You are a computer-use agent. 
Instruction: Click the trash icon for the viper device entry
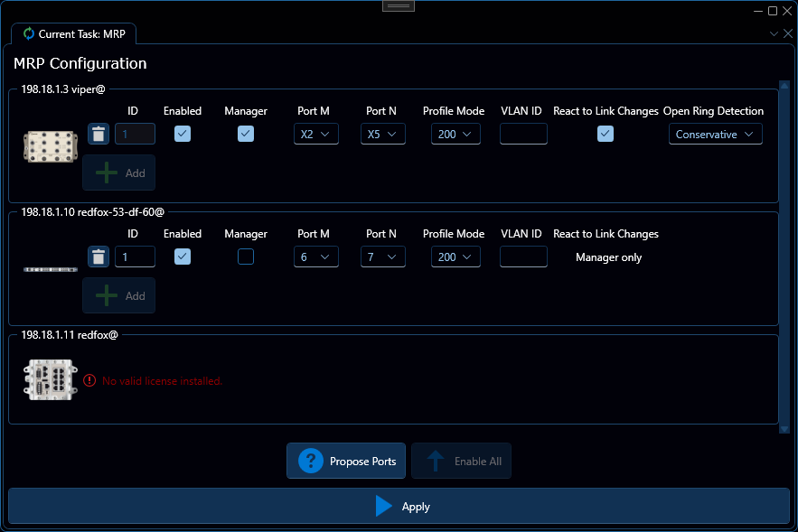pos(98,134)
